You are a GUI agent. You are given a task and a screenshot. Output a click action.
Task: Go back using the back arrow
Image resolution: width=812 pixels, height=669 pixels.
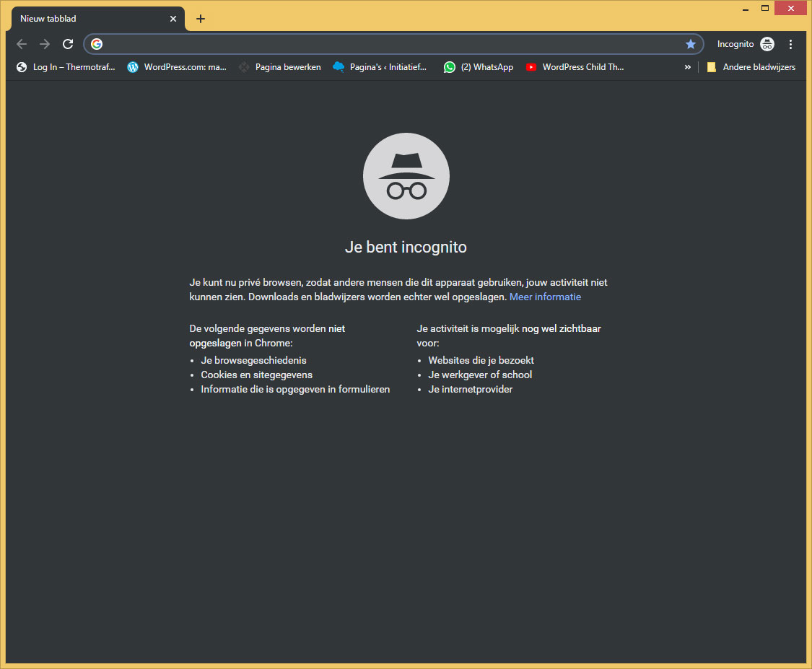click(x=22, y=44)
